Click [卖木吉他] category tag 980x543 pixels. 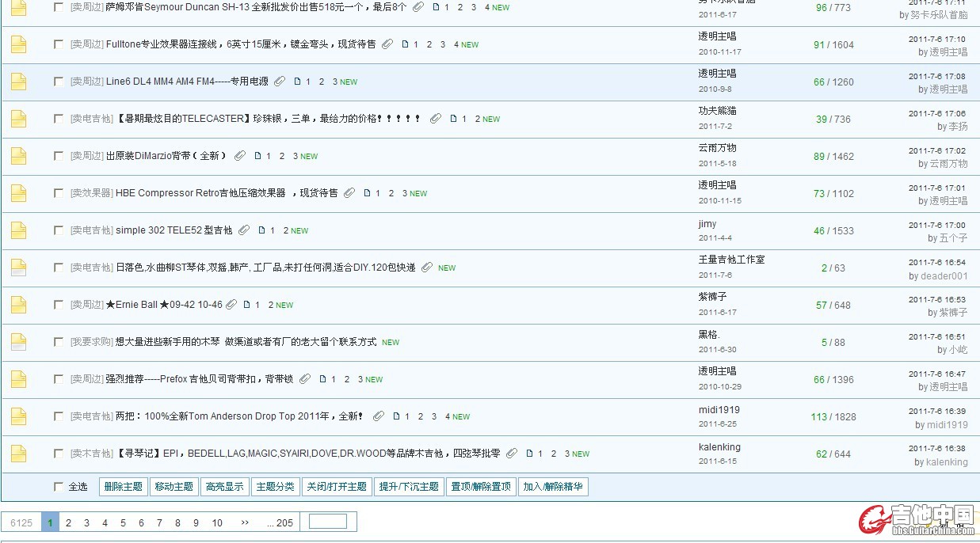tap(91, 454)
